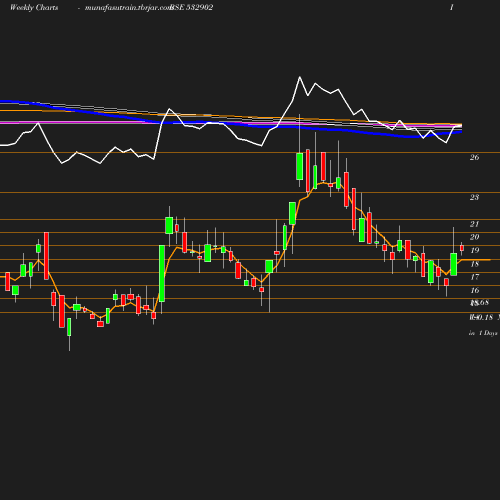
Task: Click the tallest green candlestick near the 26 level
Action: [x=300, y=166]
